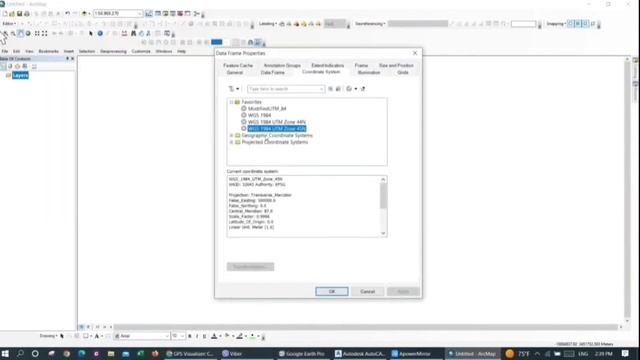This screenshot has width=640, height=360.
Task: Close the Table of Contents panel
Action: pos(73,59)
